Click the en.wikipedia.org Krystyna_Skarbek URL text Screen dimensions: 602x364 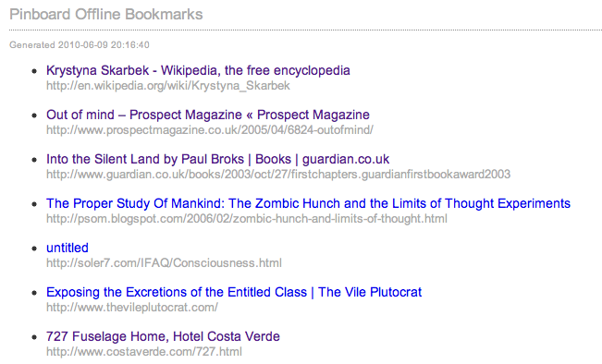click(168, 86)
